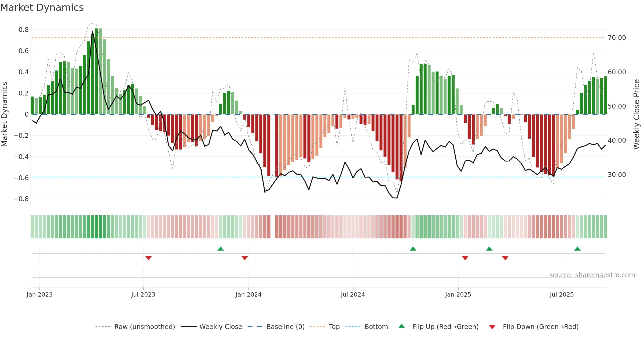Click the green flip-up marker near February 2025
Screen dimensions: 644x362
tap(489, 249)
